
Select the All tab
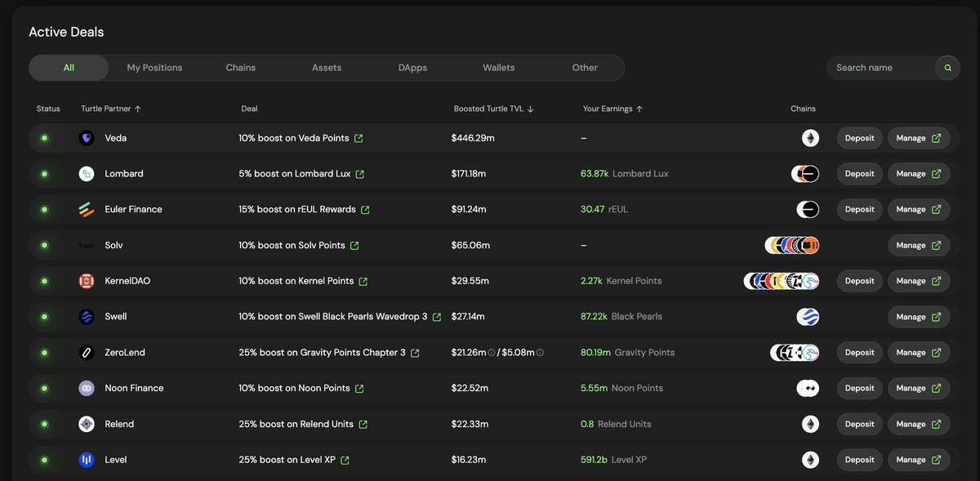pyautogui.click(x=69, y=68)
